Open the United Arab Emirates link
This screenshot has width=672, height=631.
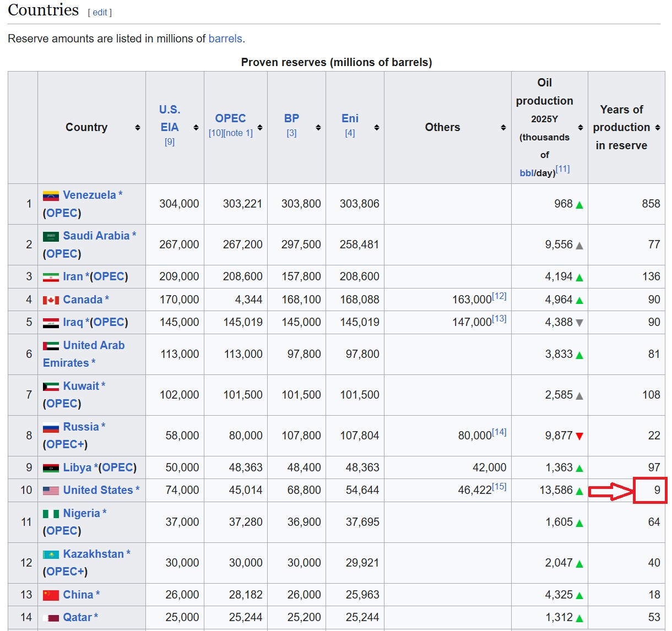84,354
